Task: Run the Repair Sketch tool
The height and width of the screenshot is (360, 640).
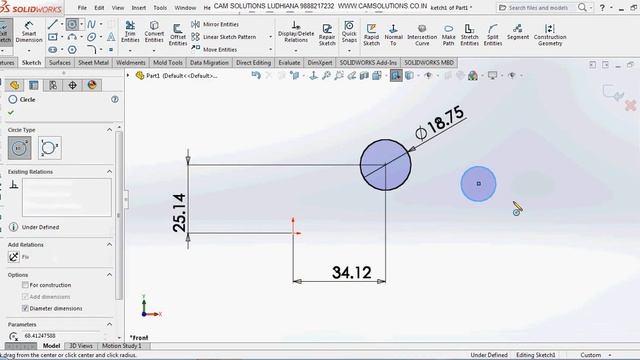Action: pyautogui.click(x=327, y=34)
